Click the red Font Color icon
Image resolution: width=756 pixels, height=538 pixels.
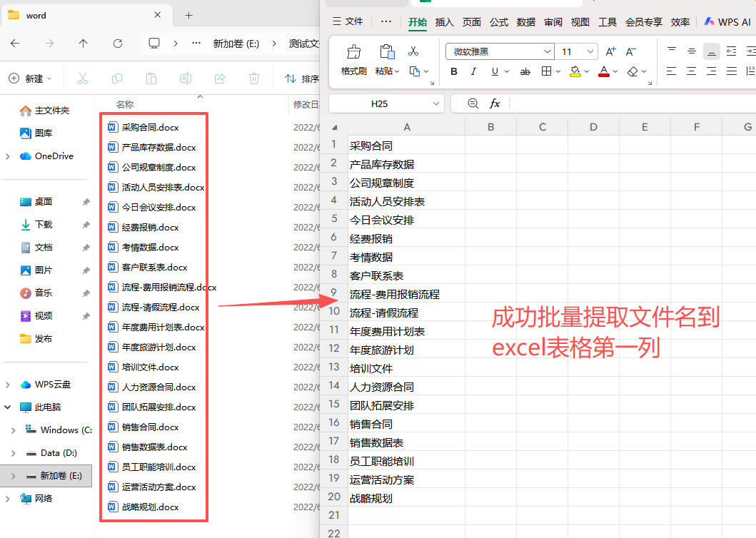(x=604, y=71)
